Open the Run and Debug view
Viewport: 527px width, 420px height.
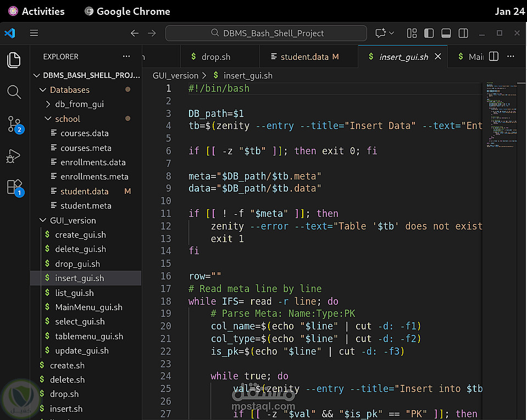(x=13, y=156)
